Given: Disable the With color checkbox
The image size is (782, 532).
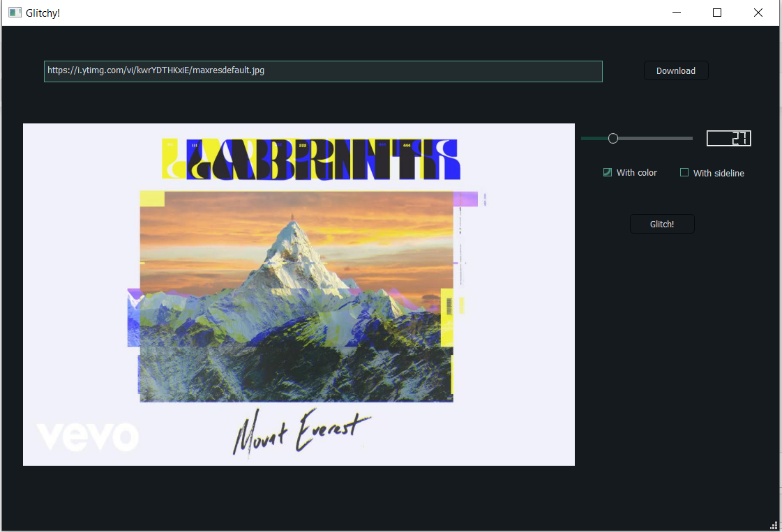Looking at the screenshot, I should (608, 172).
